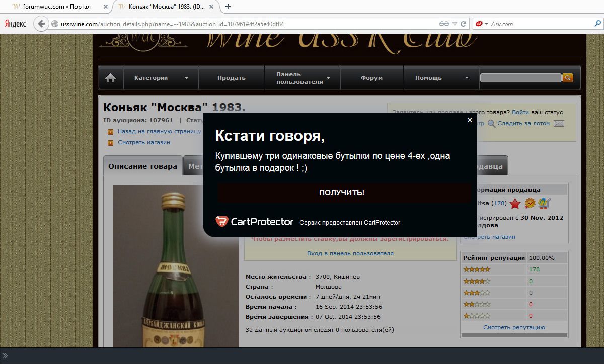Click the browser back arrow button
Viewport: 604px width, 364px height.
click(40, 24)
